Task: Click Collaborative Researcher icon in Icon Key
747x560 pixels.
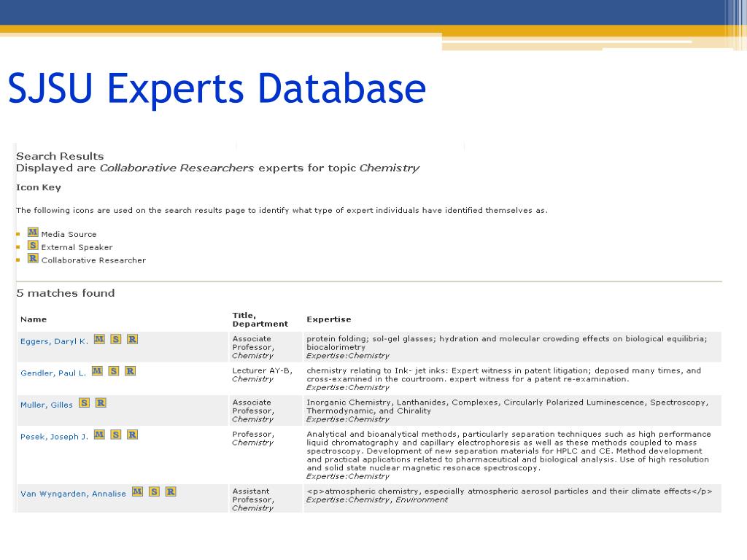Action: coord(33,258)
